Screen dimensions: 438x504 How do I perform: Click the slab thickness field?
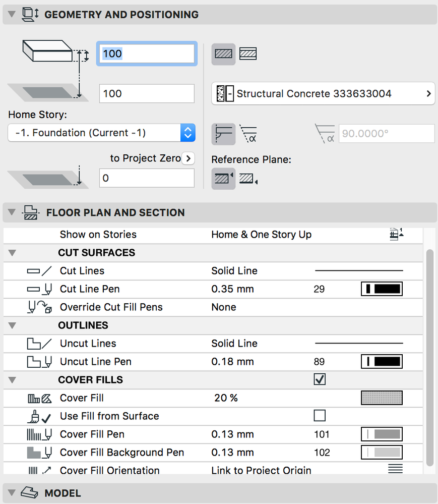147,53
